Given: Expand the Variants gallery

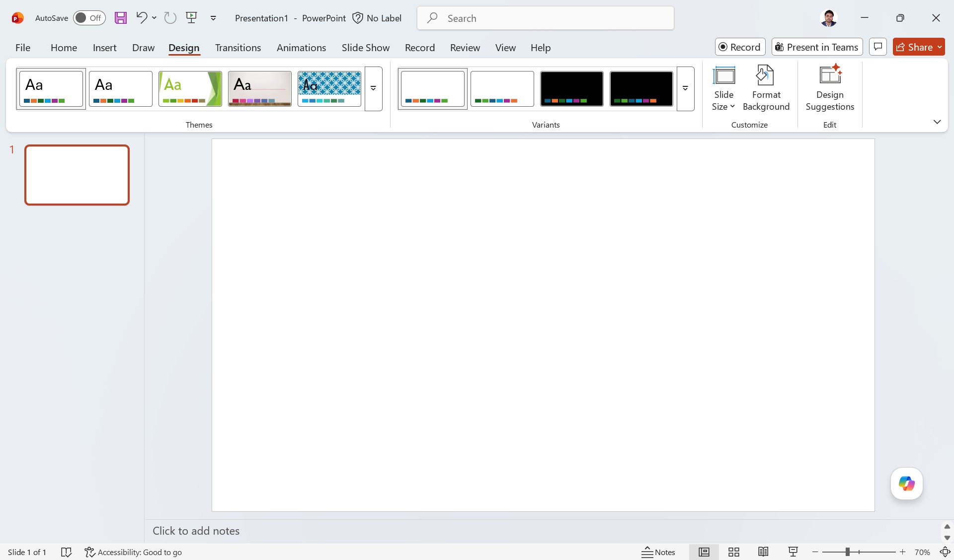Looking at the screenshot, I should coord(685,88).
